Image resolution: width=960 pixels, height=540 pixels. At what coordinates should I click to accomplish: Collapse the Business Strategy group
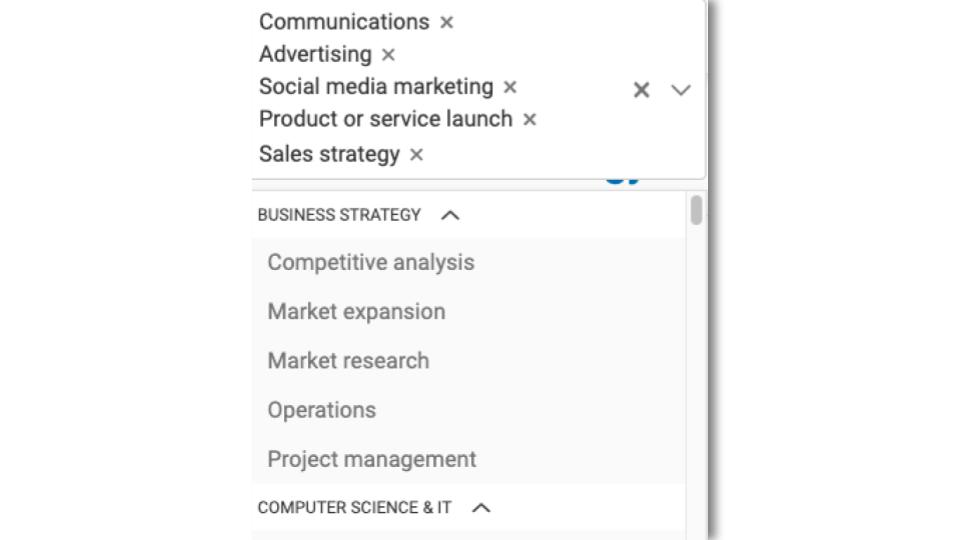450,215
